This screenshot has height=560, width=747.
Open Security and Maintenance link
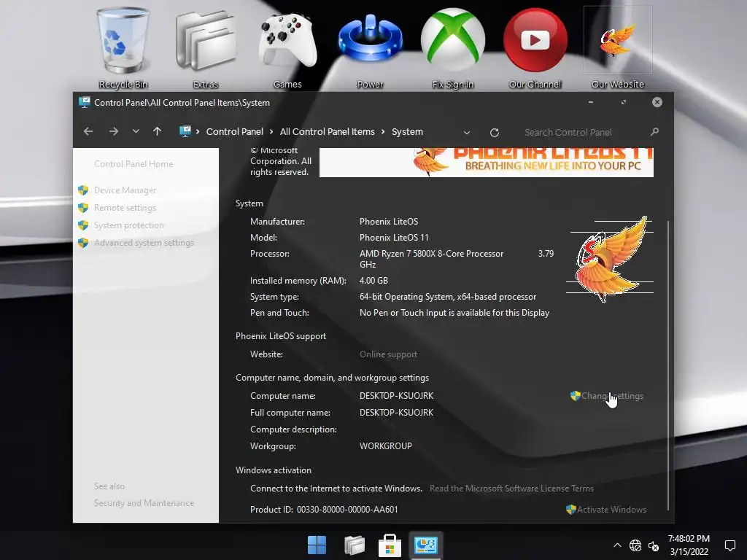pyautogui.click(x=144, y=503)
